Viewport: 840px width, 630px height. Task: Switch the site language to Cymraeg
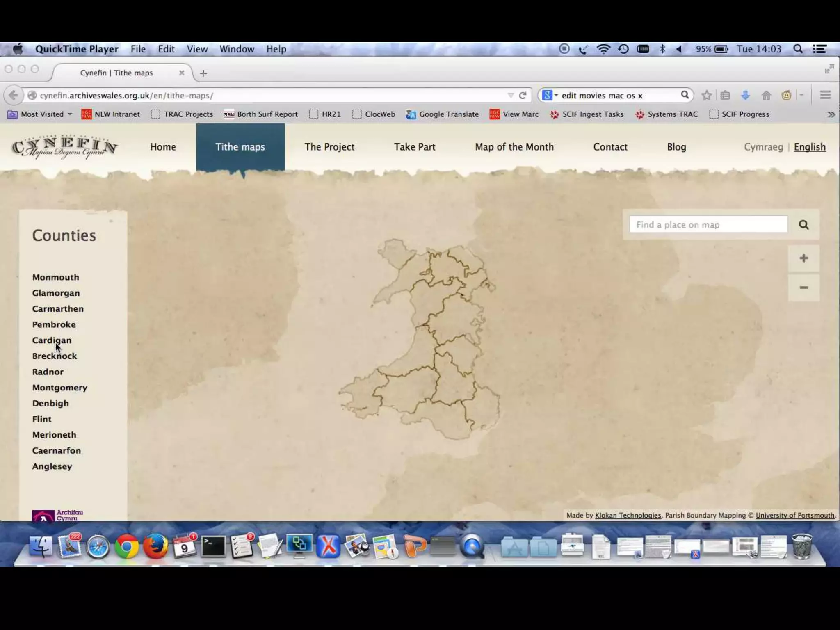tap(763, 147)
